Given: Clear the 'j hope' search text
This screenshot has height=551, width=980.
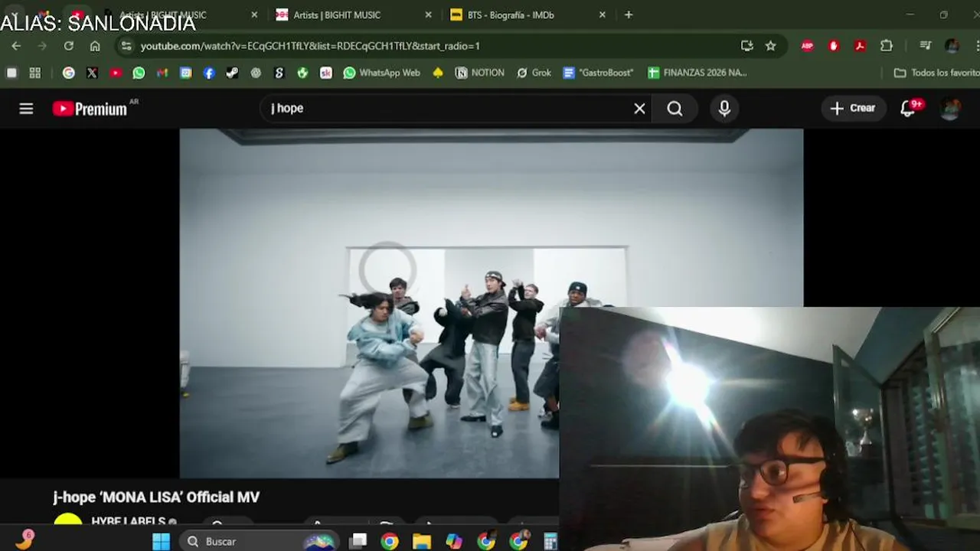Looking at the screenshot, I should point(639,109).
